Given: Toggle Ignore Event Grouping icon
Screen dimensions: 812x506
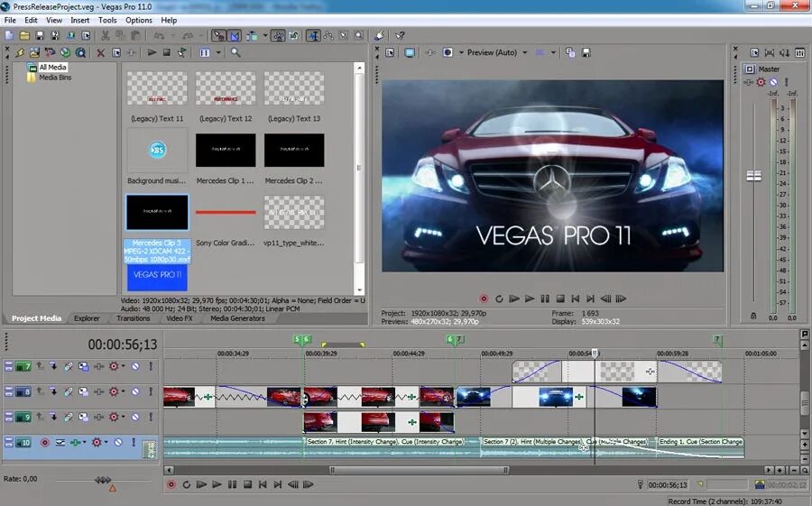Looking at the screenshot, I should (293, 36).
